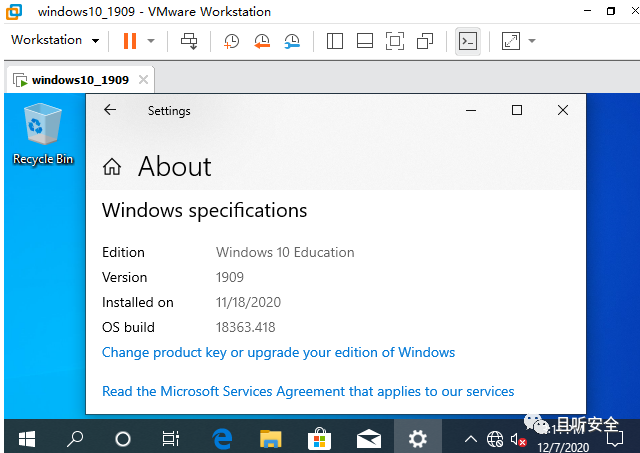Image resolution: width=640 pixels, height=453 pixels.
Task: Launch Microsoft Edge from taskbar
Action: (222, 439)
